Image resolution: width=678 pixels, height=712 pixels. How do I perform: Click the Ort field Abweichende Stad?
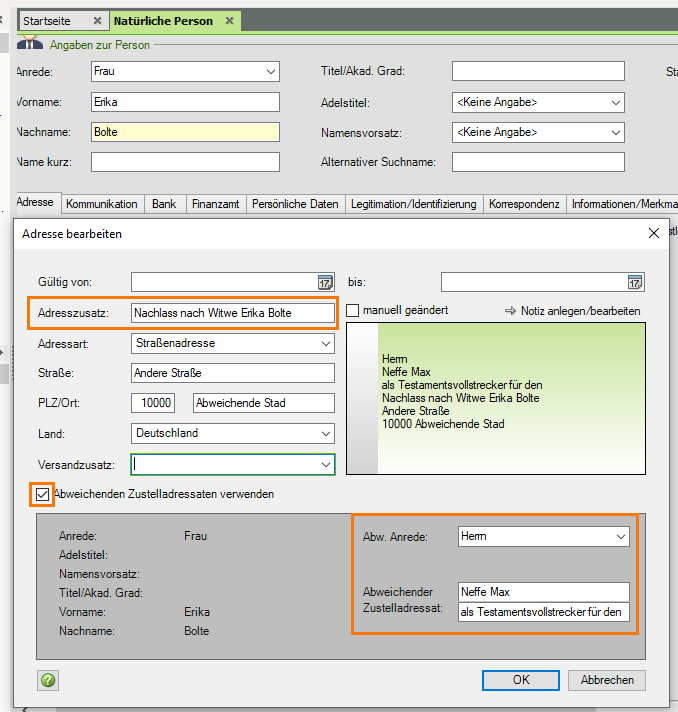(264, 403)
